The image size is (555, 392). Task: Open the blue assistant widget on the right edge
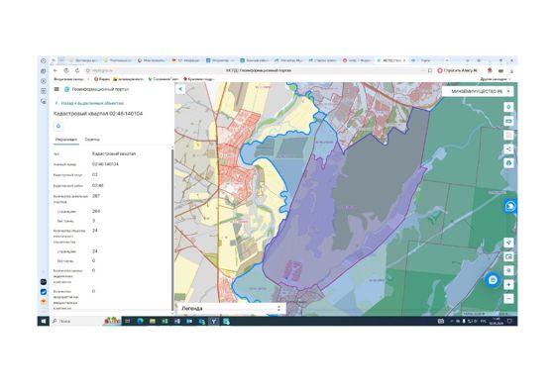pos(510,206)
